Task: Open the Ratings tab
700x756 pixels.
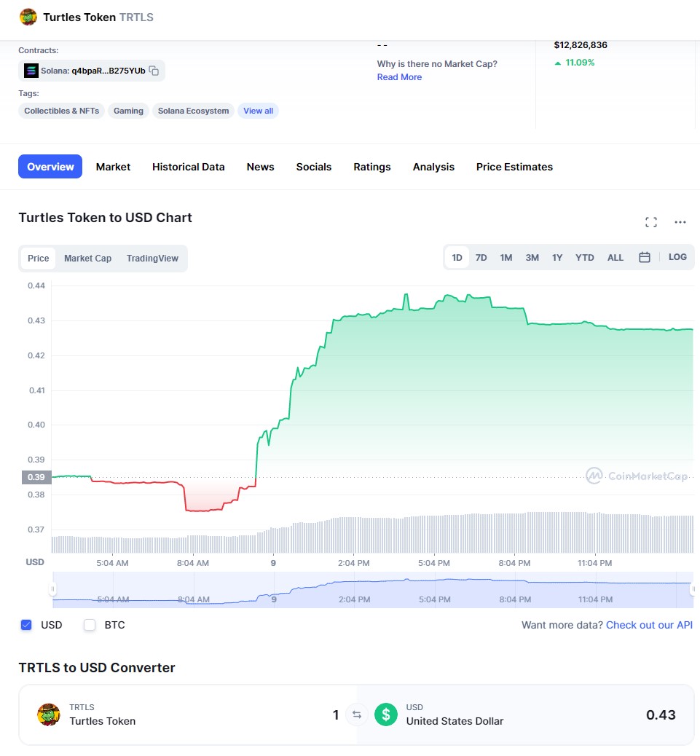Action: point(372,167)
